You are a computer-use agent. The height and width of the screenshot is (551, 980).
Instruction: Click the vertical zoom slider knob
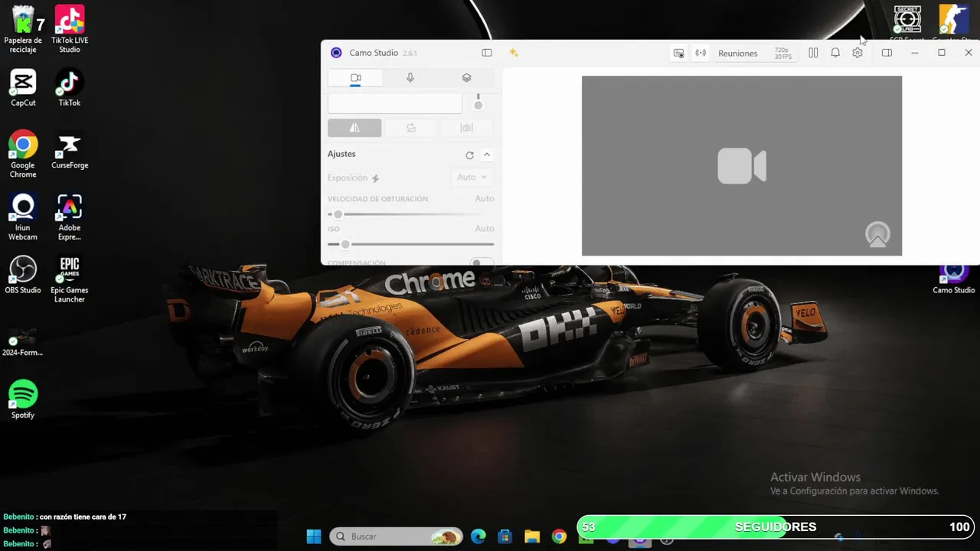click(479, 105)
